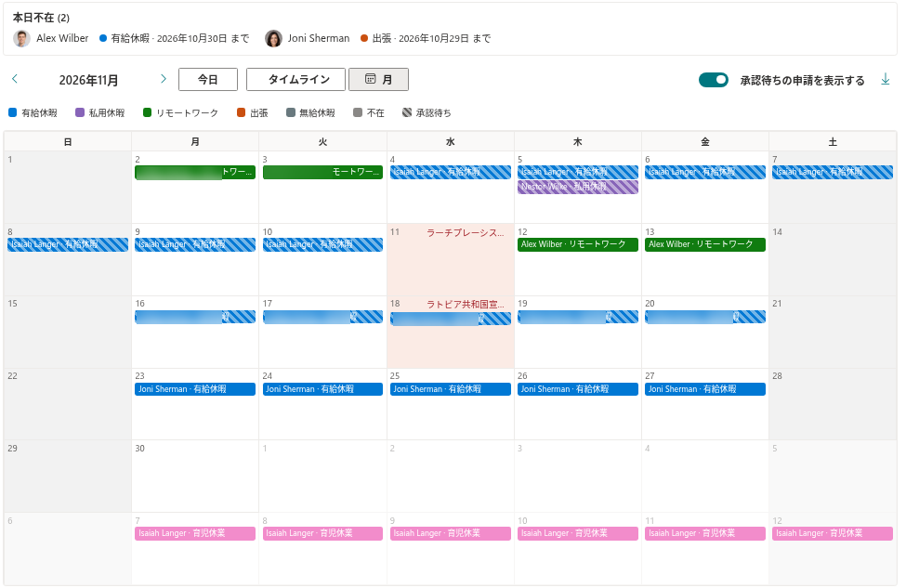
Task: Click the 私用休暇 purple legend swatch
Action: click(x=80, y=112)
